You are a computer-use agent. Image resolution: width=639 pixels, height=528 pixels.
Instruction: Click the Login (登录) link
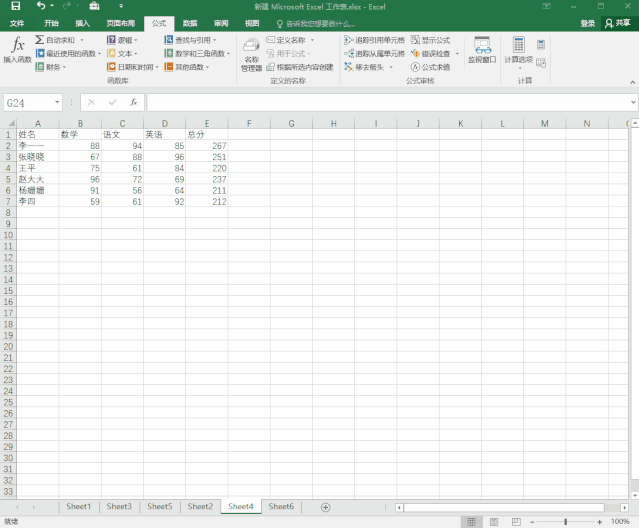587,23
